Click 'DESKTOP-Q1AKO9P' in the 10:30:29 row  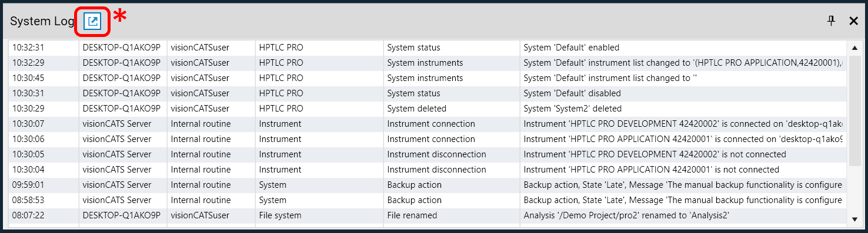[122, 109]
